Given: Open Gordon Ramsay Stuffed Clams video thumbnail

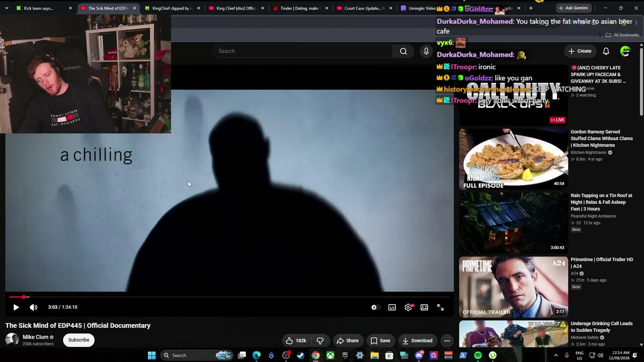Looking at the screenshot, I should click(x=513, y=159).
